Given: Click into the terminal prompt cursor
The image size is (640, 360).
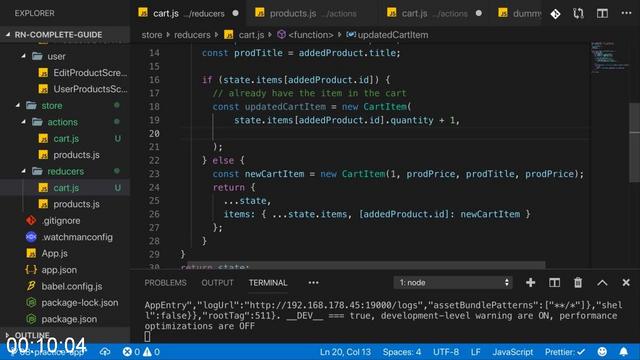Looking at the screenshot, I should pos(147,336).
